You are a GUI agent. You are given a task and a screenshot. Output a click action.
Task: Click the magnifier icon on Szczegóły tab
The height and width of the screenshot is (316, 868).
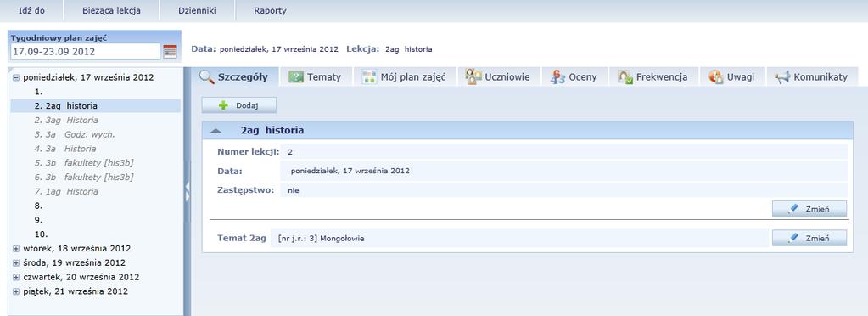pyautogui.click(x=207, y=77)
